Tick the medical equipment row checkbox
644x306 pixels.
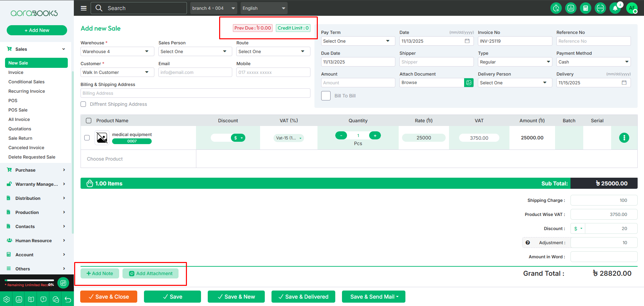tap(87, 138)
